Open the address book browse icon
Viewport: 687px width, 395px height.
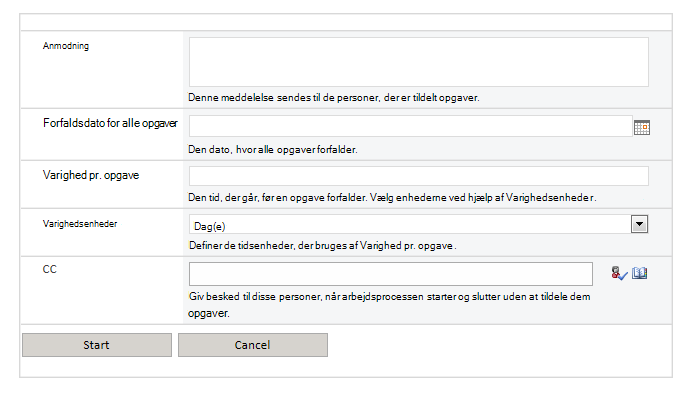click(639, 273)
